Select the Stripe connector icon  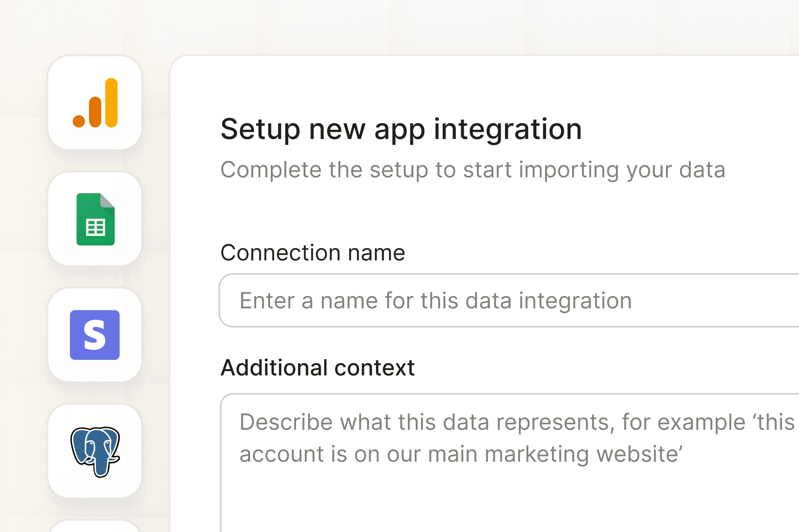95,335
